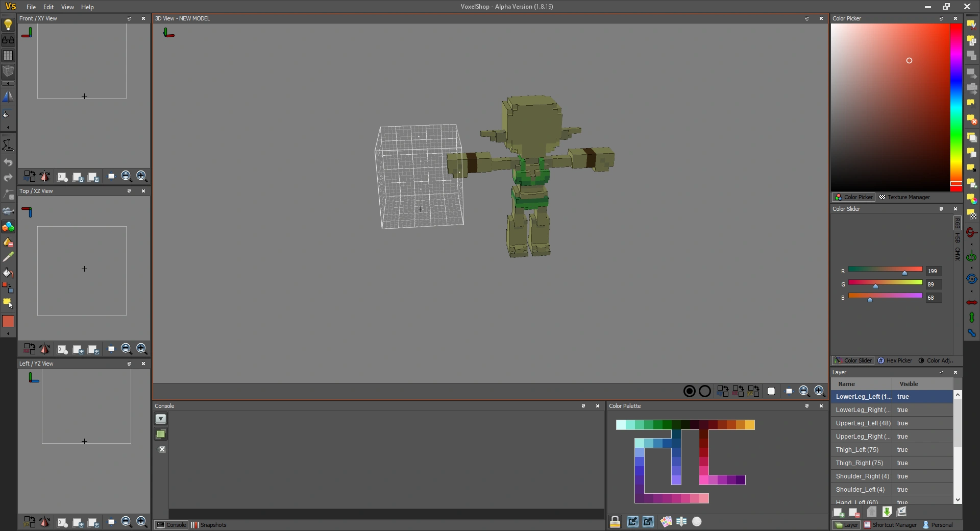Select the polygon outline tool icon
Viewport: 980px width, 531px height.
coord(8,146)
